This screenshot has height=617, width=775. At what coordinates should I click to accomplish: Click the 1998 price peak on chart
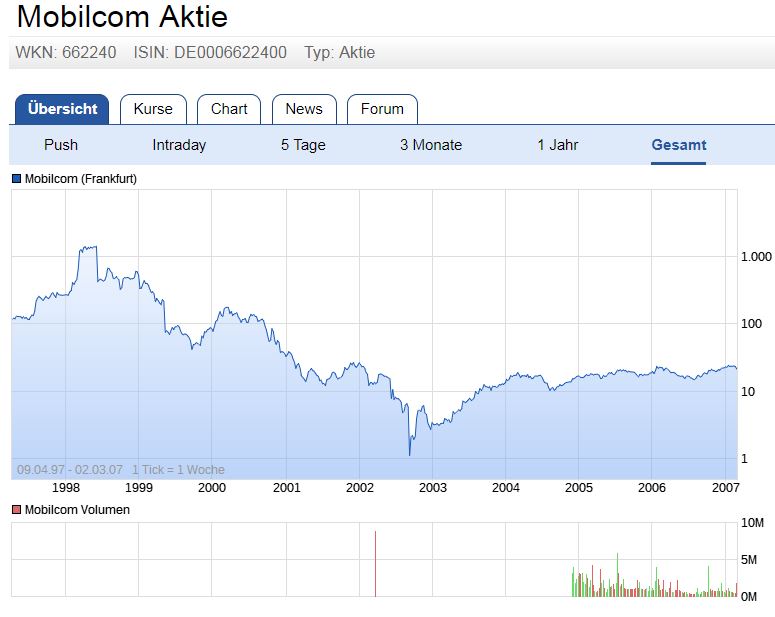pyautogui.click(x=89, y=247)
